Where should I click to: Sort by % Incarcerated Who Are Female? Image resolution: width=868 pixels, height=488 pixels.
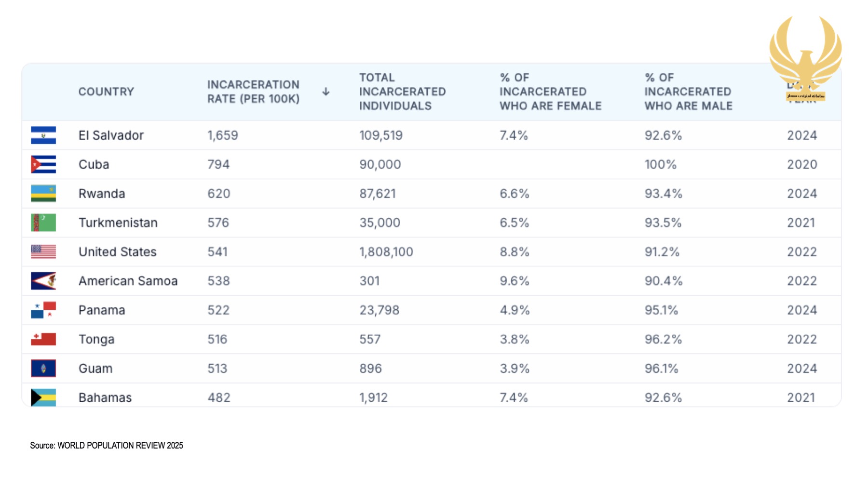point(550,92)
